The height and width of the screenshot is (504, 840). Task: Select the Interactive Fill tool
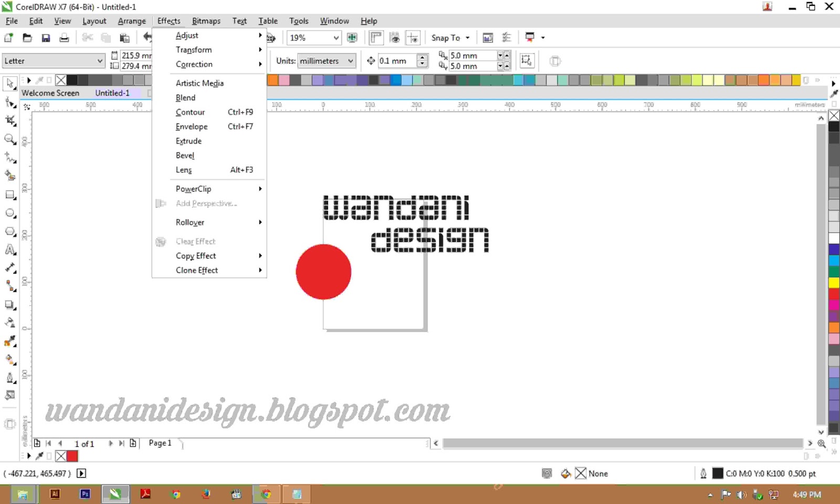(10, 360)
